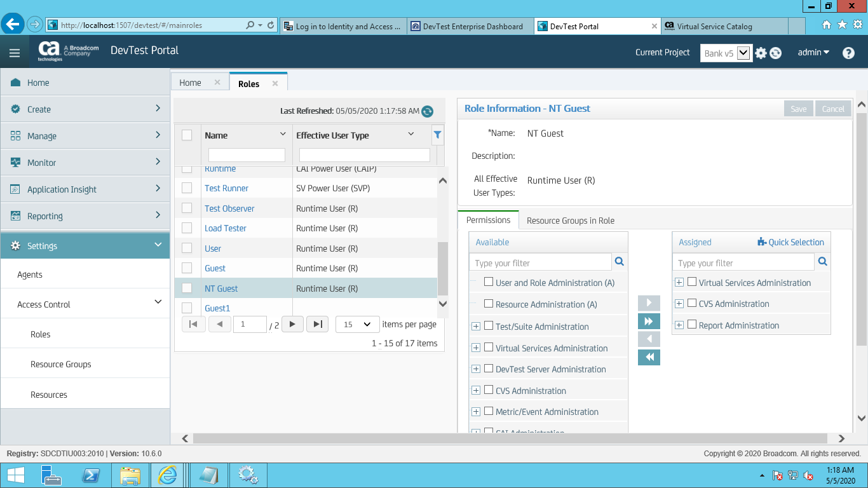The image size is (868, 488).
Task: Select the assigned CVS Administration checkbox
Action: pos(692,303)
